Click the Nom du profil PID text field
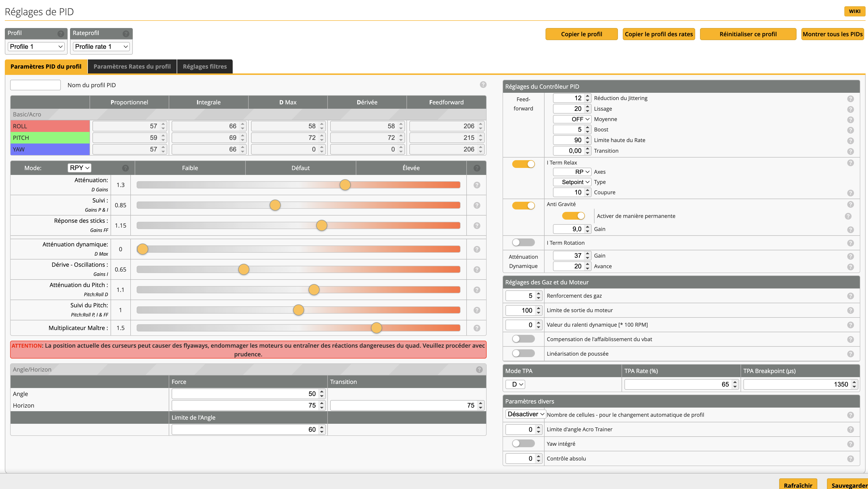The width and height of the screenshot is (868, 489). pos(35,85)
